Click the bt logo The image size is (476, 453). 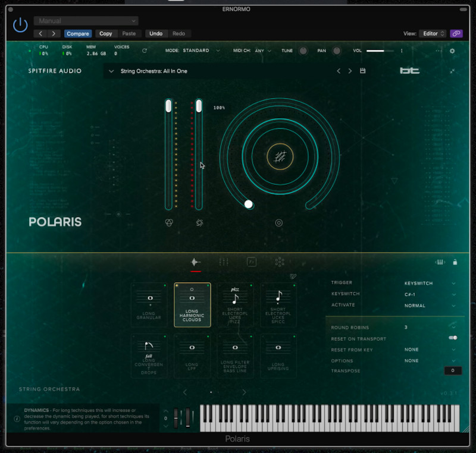tap(409, 71)
